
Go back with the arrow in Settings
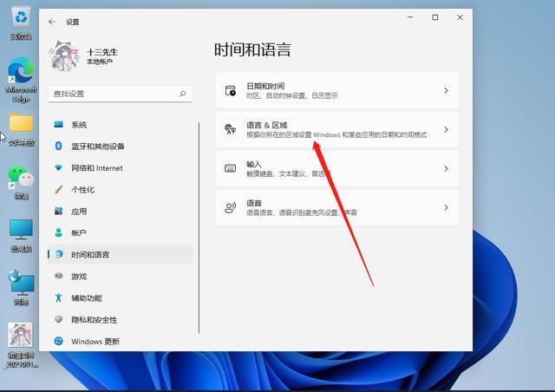click(52, 22)
